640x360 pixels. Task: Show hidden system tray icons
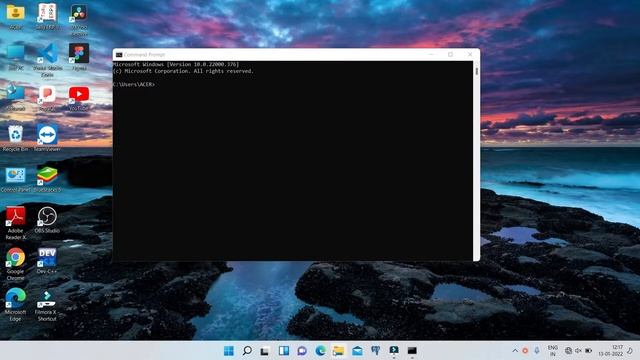point(515,351)
